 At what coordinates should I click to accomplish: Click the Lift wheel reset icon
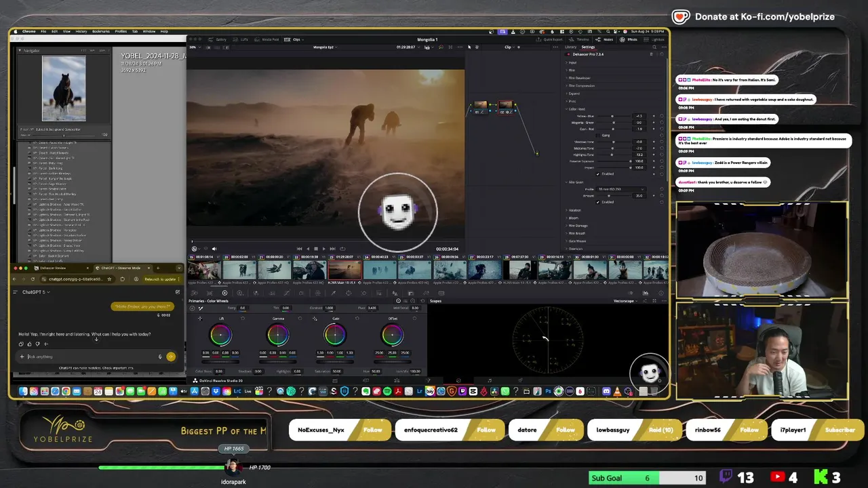click(242, 319)
